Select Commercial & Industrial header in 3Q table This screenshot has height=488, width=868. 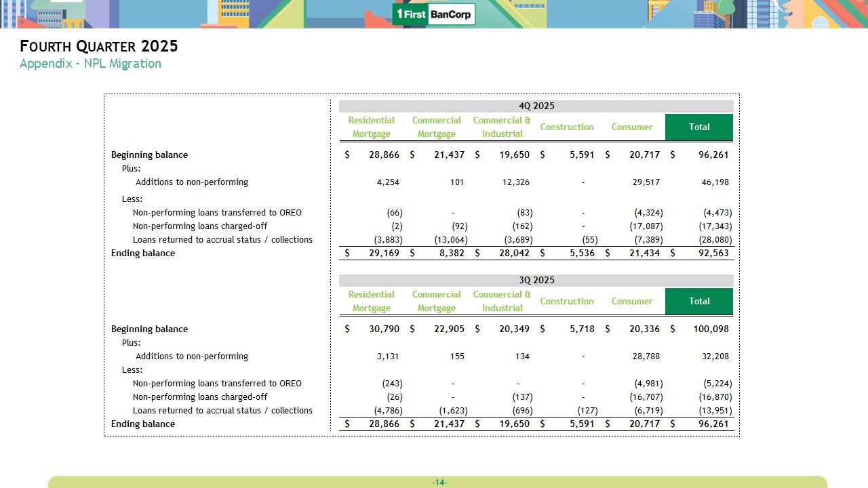(502, 302)
